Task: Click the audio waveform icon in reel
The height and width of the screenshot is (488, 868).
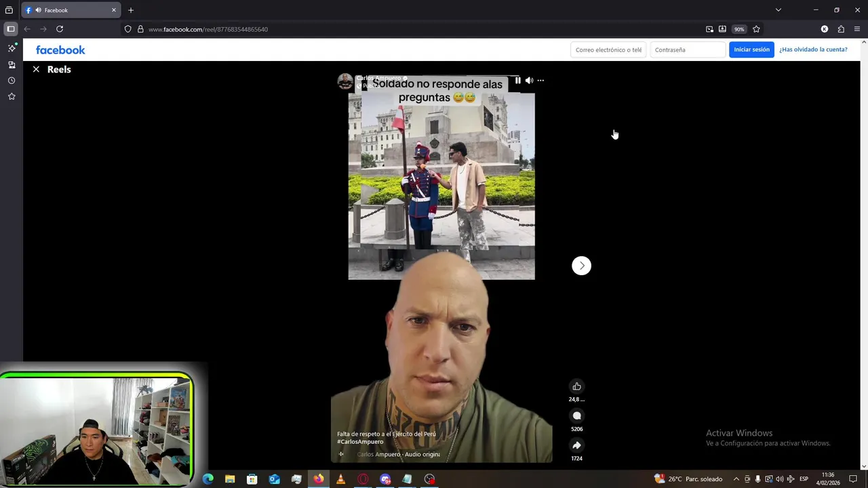Action: pos(341,454)
